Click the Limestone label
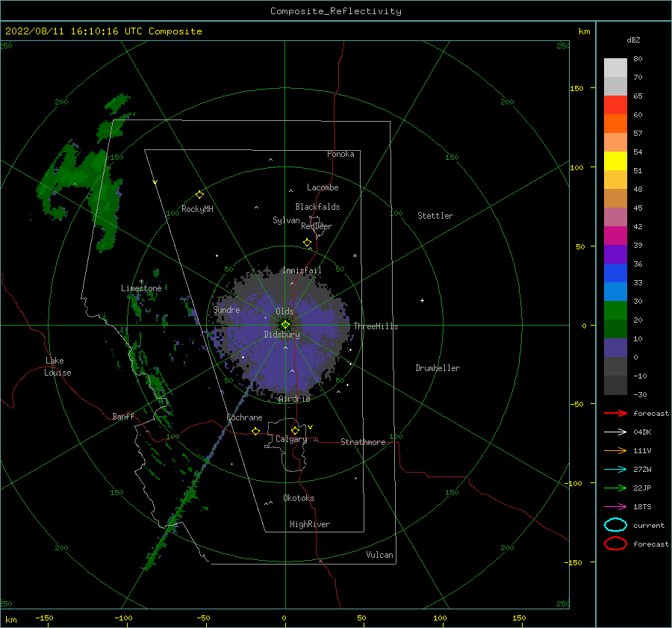The width and height of the screenshot is (672, 628). [x=141, y=288]
